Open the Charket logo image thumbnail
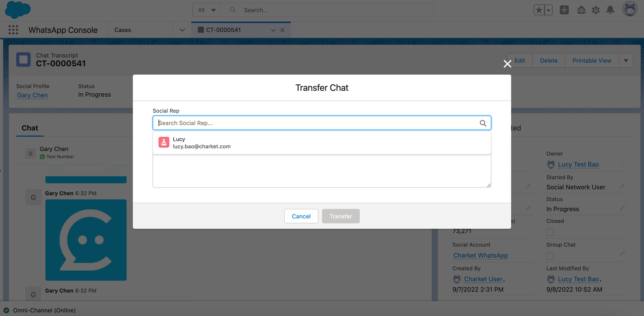Viewport: 644px width, 316px height. 86,240
